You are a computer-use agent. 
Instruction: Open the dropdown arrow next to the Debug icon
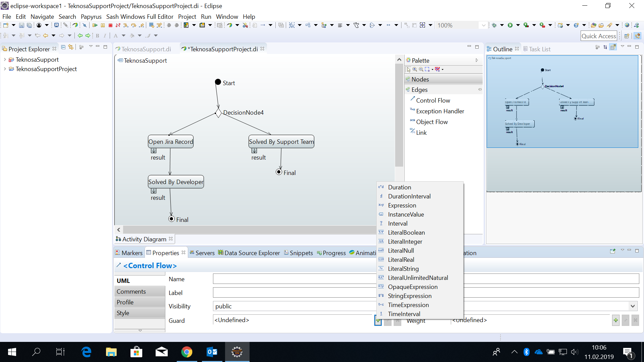tap(502, 25)
